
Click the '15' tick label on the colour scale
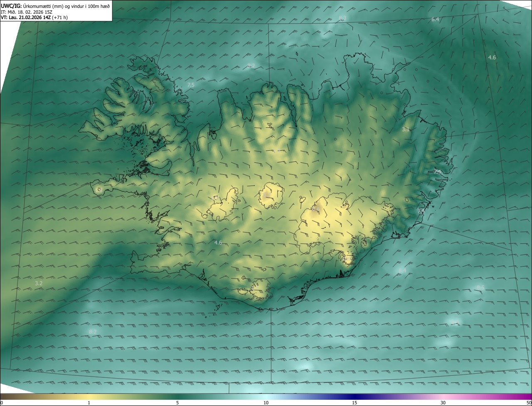pos(355,403)
